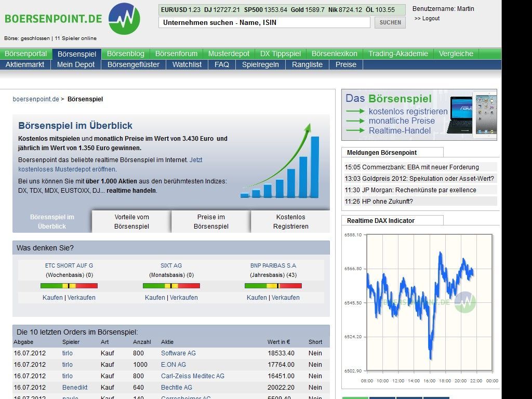Show the Spielregeln page
The height and width of the screenshot is (399, 532).
pos(260,64)
